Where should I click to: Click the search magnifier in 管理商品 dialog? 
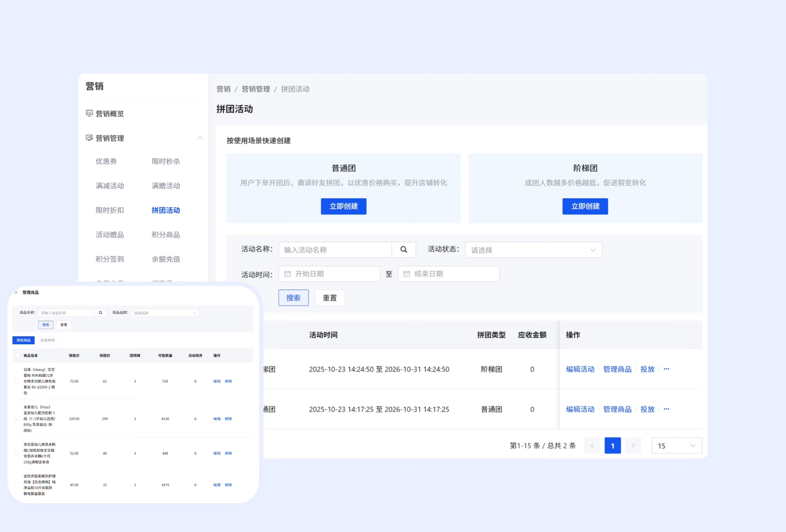(101, 312)
